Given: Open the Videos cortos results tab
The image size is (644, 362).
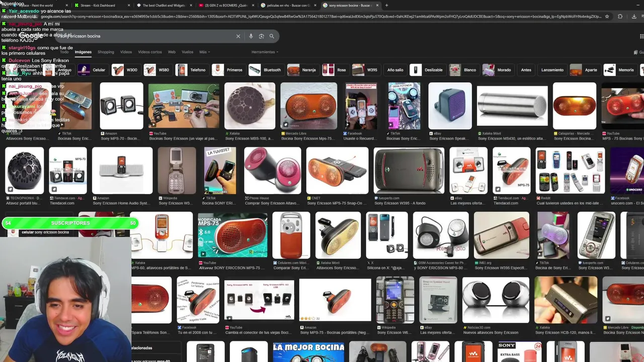Looking at the screenshot, I should tap(150, 52).
